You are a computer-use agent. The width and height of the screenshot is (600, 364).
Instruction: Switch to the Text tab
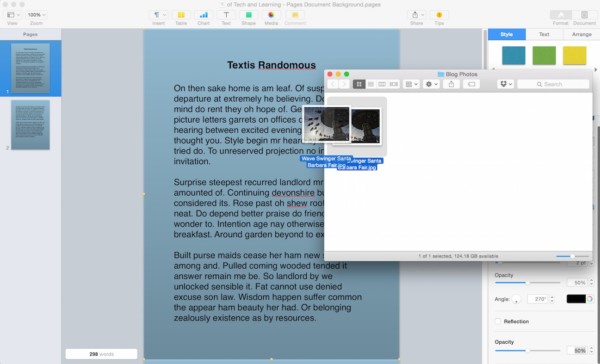click(544, 34)
